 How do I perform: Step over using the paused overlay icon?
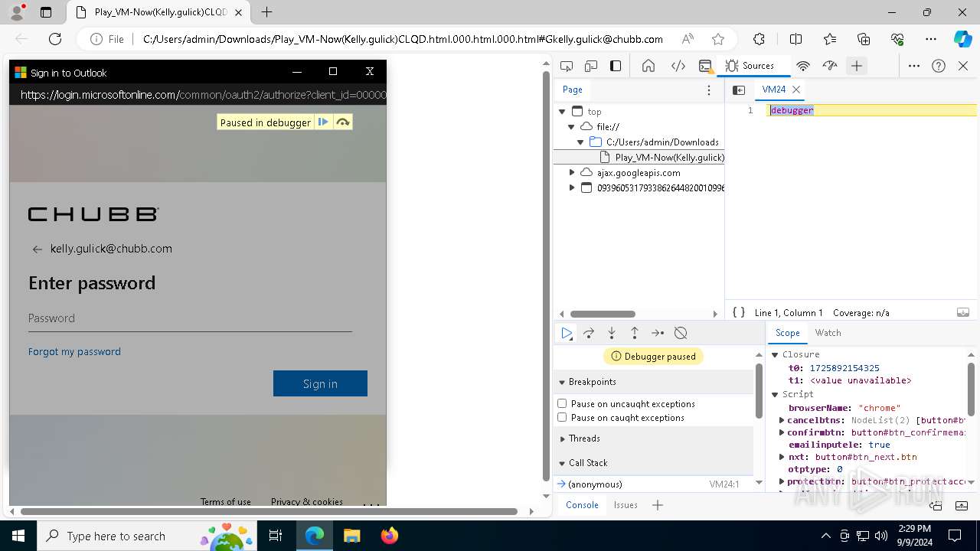click(x=343, y=122)
